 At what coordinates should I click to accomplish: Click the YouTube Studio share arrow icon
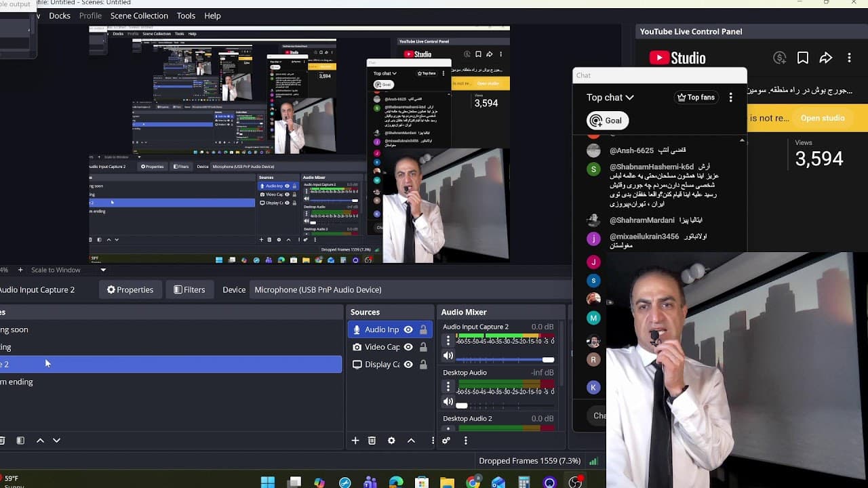pyautogui.click(x=825, y=58)
